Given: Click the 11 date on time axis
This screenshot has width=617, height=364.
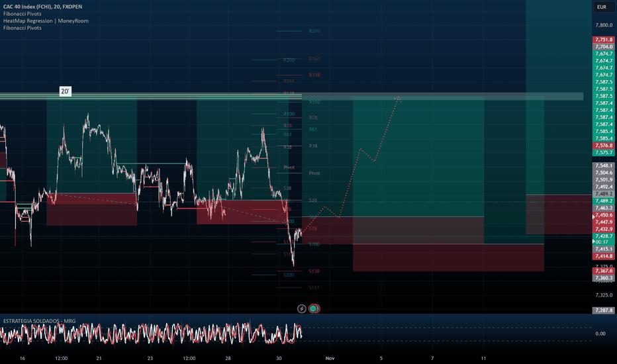Looking at the screenshot, I should pos(483,359).
